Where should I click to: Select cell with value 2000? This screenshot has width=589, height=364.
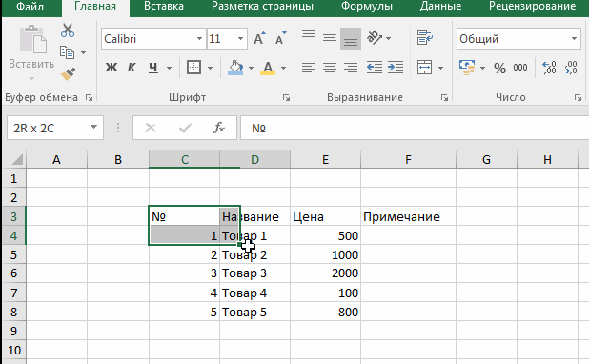pyautogui.click(x=325, y=273)
